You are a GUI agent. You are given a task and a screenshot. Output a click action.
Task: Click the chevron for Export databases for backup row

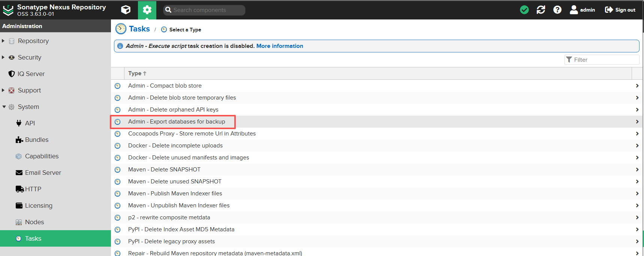point(637,122)
